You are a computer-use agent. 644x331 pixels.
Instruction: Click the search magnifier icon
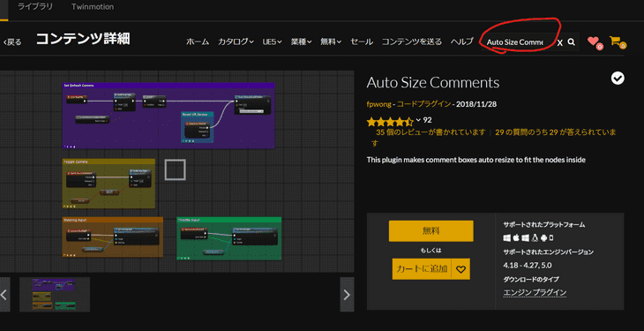point(572,42)
